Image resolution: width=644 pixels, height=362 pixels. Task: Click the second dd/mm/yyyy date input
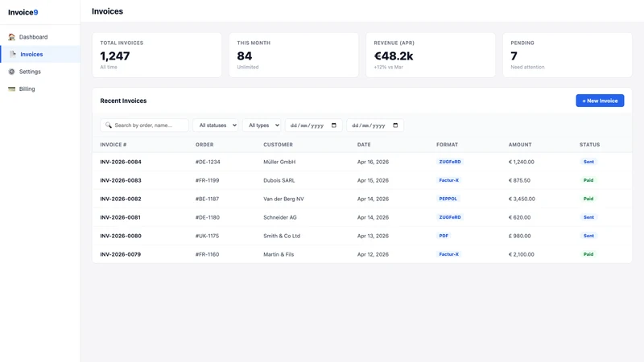coord(375,125)
